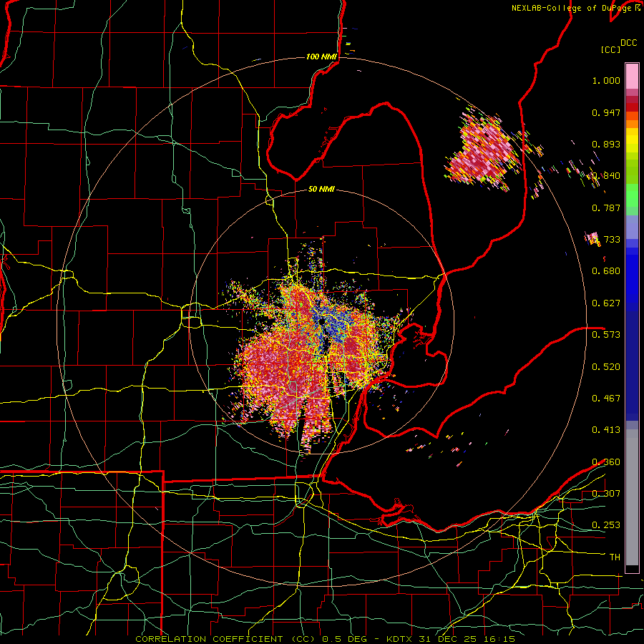Screen dimensions: 644x644
Task: Click the NEXLAB-College of DuPage credit text
Action: 571,8
